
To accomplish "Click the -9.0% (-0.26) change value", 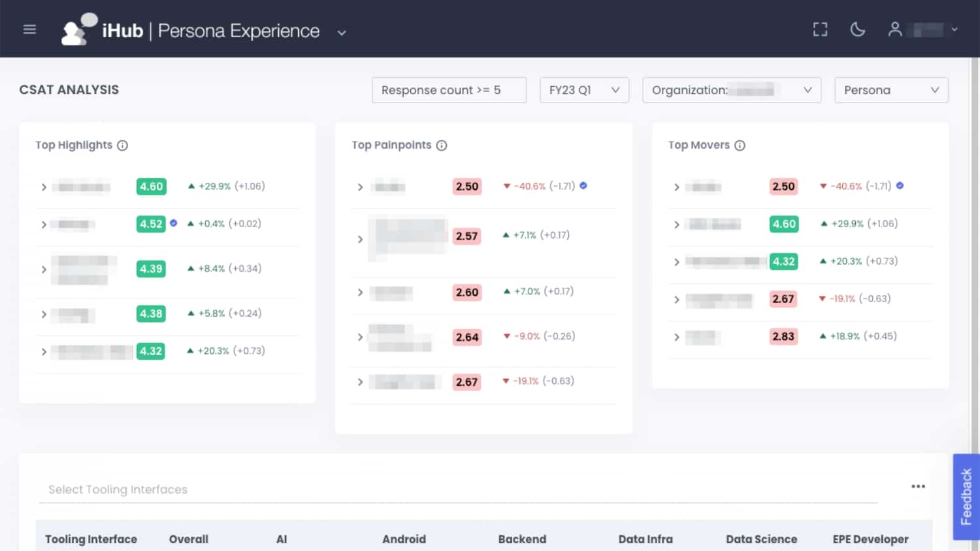I will pyautogui.click(x=539, y=336).
